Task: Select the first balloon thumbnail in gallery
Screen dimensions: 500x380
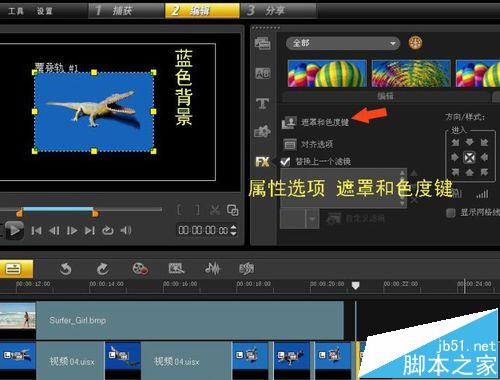Action: [x=327, y=73]
